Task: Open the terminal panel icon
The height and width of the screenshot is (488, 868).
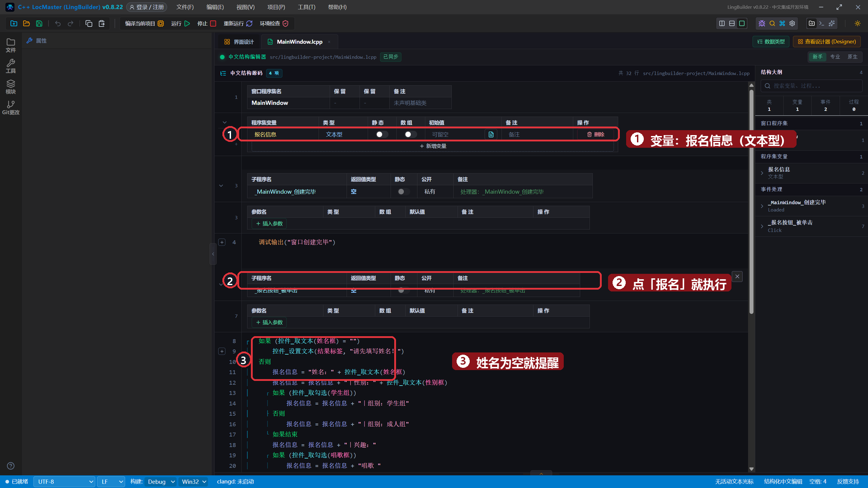Action: (x=821, y=23)
